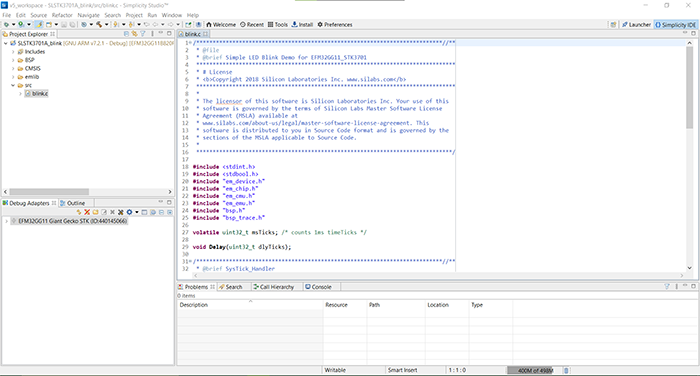Open the Run menu

(152, 15)
